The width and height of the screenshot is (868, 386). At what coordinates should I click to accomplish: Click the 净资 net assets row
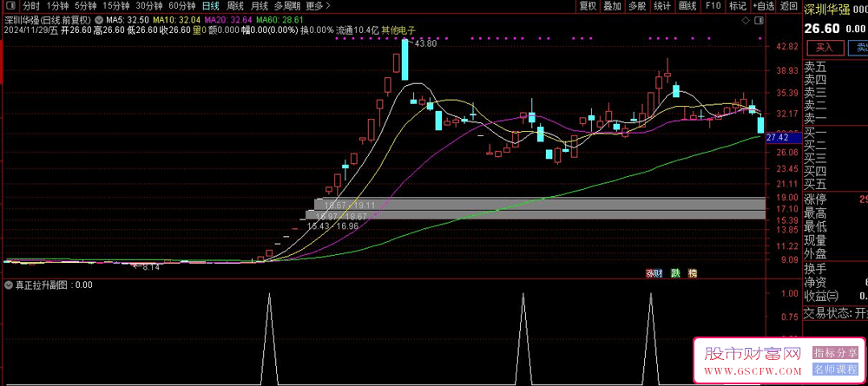click(835, 283)
